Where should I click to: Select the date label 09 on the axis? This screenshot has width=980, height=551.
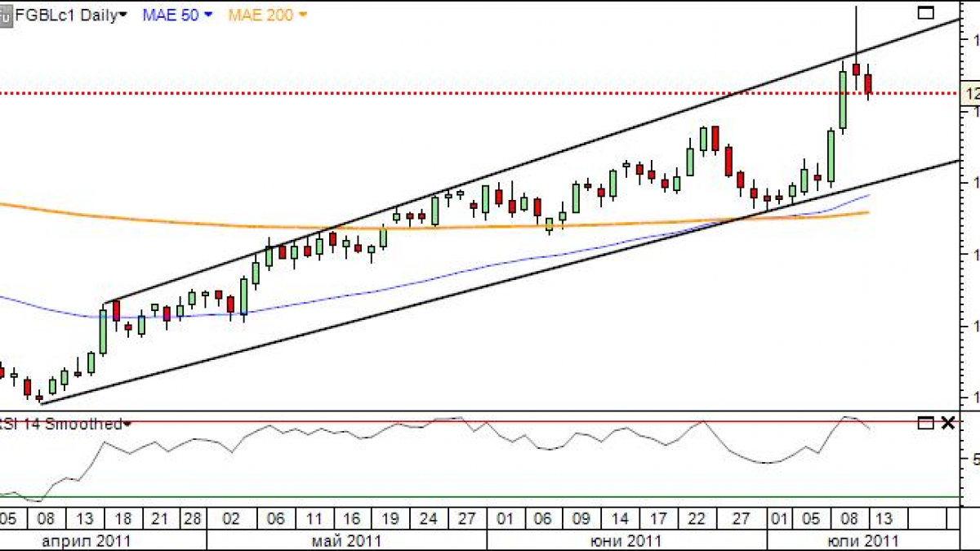[x=581, y=518]
